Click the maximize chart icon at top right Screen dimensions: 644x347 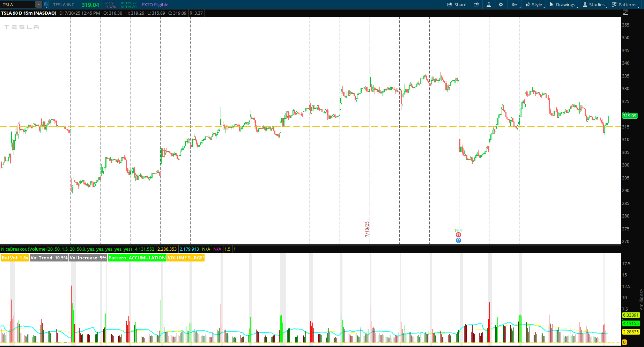pos(626,12)
